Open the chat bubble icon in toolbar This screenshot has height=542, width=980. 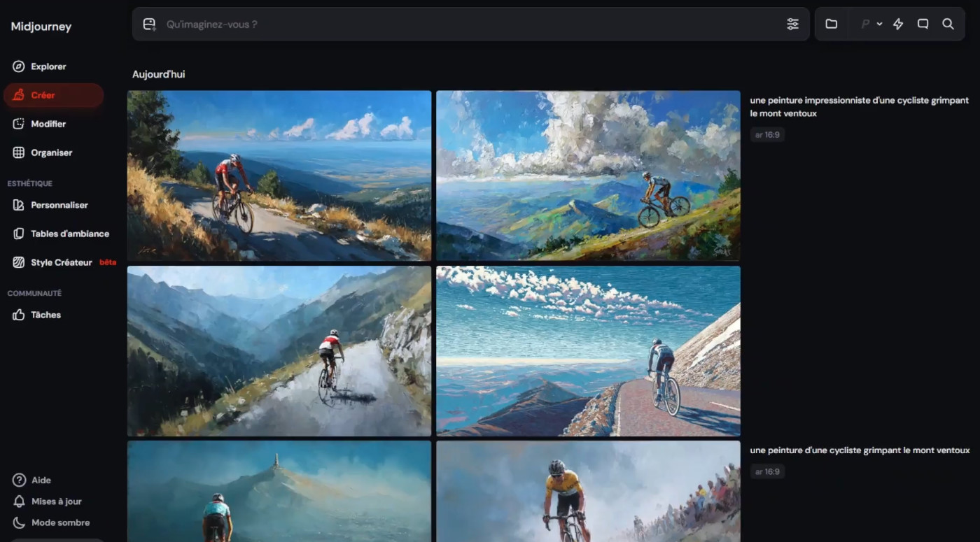pos(923,24)
